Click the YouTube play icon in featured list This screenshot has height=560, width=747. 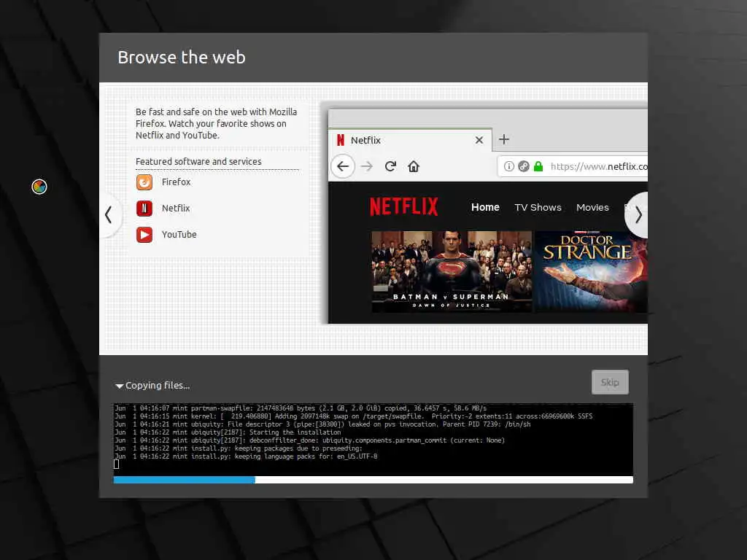pyautogui.click(x=144, y=234)
